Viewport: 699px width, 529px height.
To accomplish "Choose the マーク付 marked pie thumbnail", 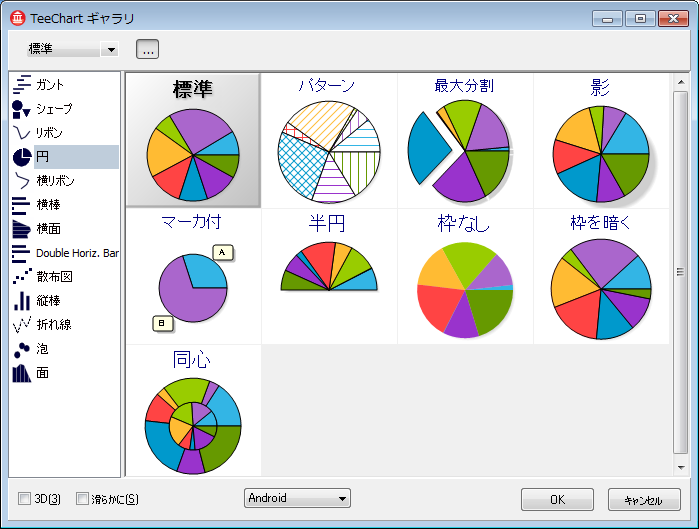I will pyautogui.click(x=193, y=276).
